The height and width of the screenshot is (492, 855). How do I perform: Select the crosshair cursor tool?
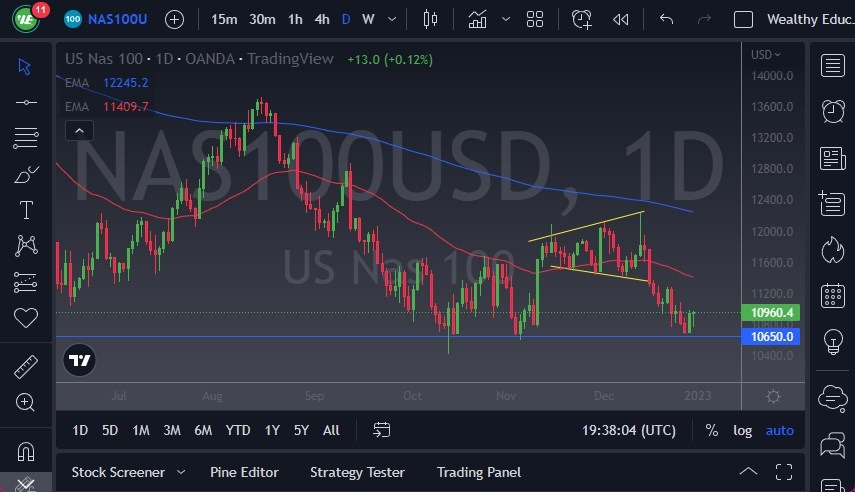[x=25, y=66]
